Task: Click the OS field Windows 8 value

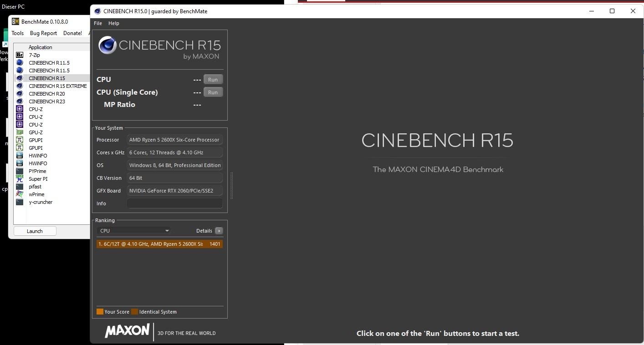Action: click(175, 165)
